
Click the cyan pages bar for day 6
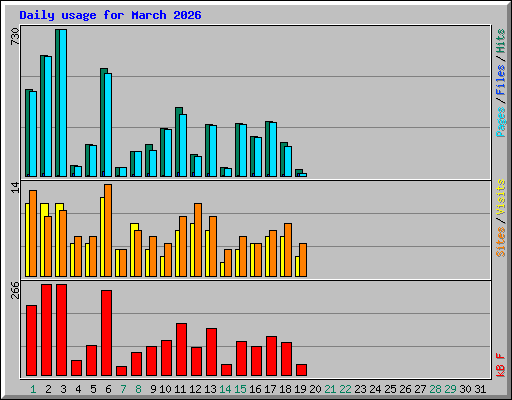click(108, 125)
